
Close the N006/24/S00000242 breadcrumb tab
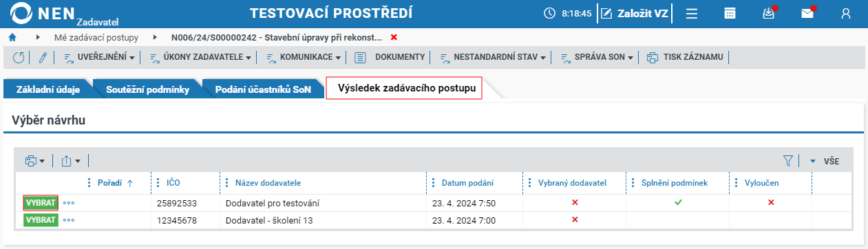tap(394, 36)
